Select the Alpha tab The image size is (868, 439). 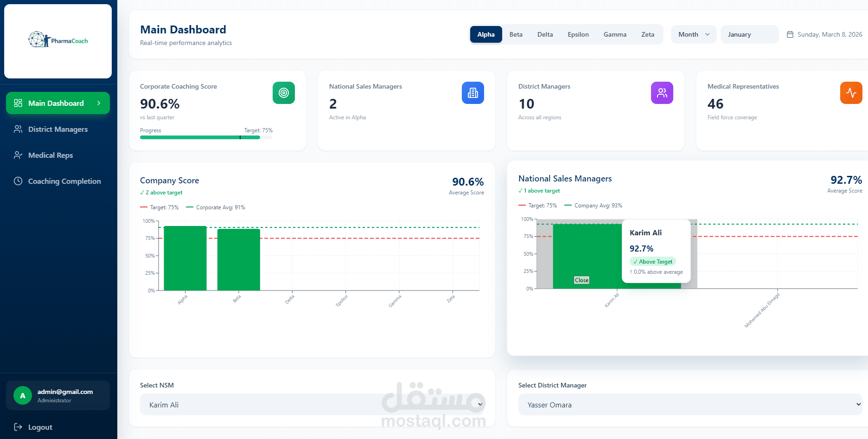(486, 34)
